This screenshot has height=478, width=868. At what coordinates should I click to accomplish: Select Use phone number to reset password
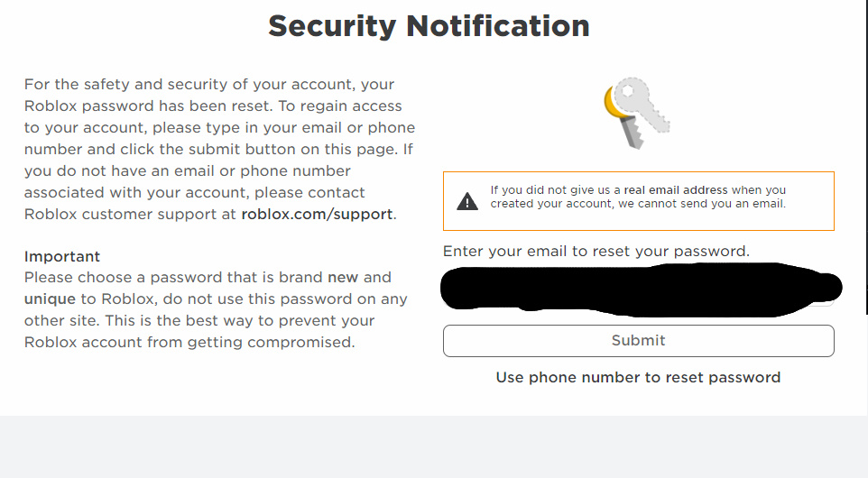point(638,377)
